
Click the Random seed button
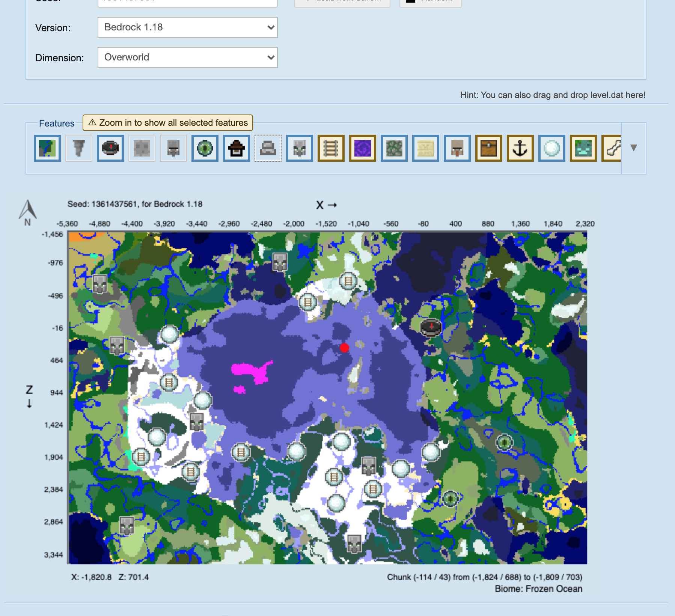[x=430, y=2]
